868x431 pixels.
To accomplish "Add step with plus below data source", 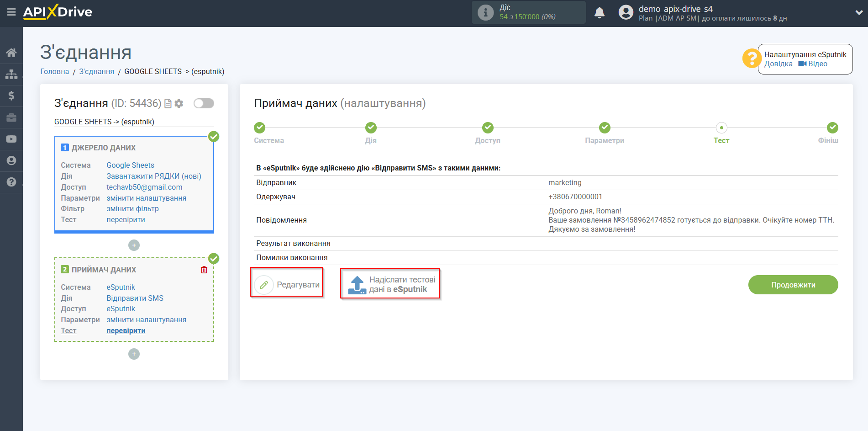I will 134,245.
